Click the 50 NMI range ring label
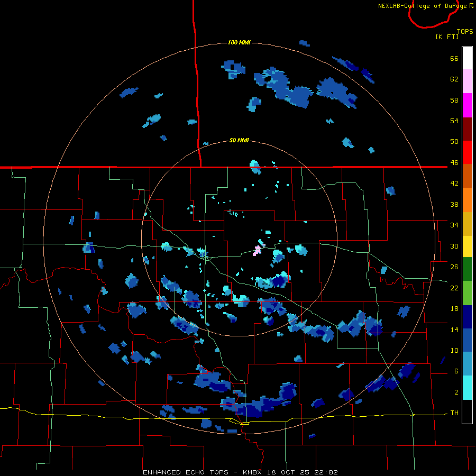Viewport: 476px width, 476px height. click(239, 140)
